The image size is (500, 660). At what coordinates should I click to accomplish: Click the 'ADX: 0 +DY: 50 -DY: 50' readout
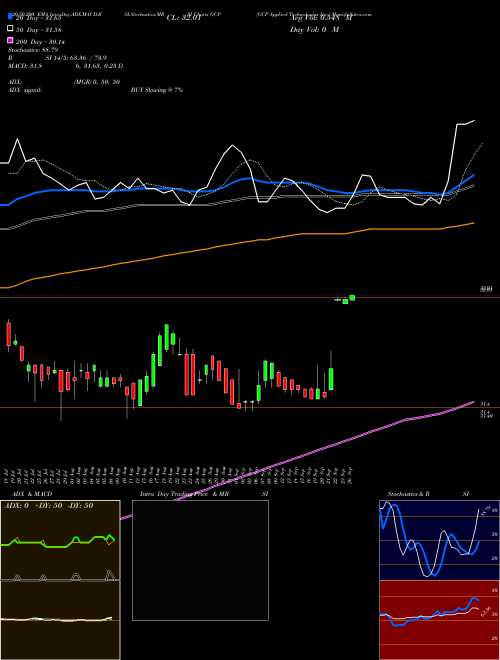[x=48, y=506]
